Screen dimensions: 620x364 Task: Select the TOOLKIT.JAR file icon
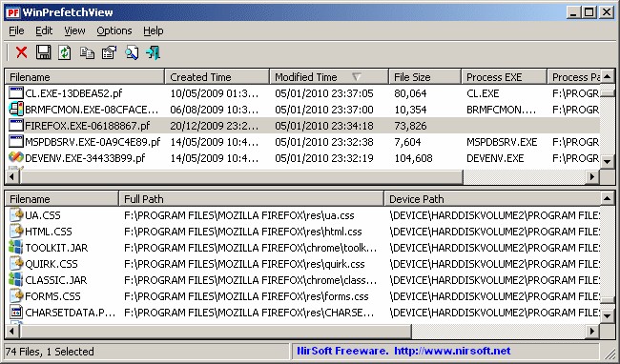coord(16,247)
